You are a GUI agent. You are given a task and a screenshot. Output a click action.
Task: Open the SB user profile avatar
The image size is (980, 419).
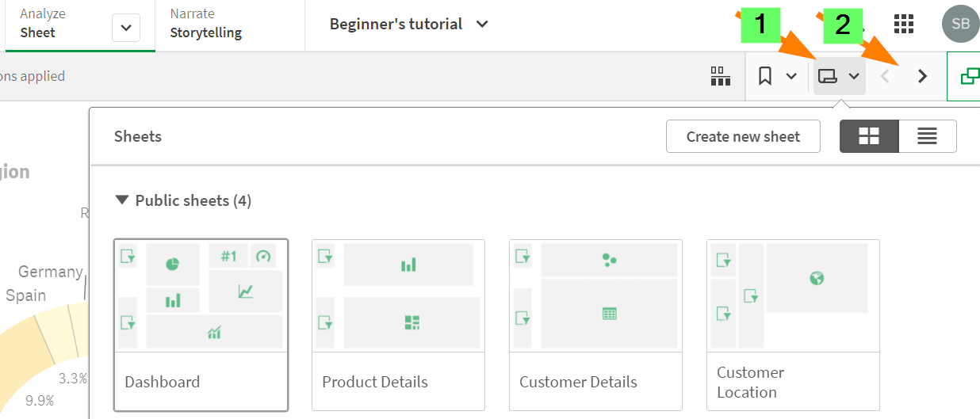(x=960, y=24)
